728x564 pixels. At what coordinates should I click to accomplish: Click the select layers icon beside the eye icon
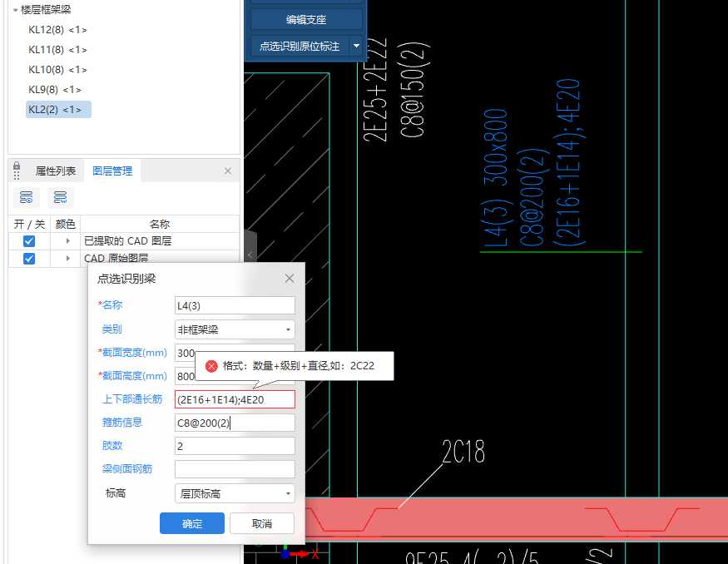(60, 197)
